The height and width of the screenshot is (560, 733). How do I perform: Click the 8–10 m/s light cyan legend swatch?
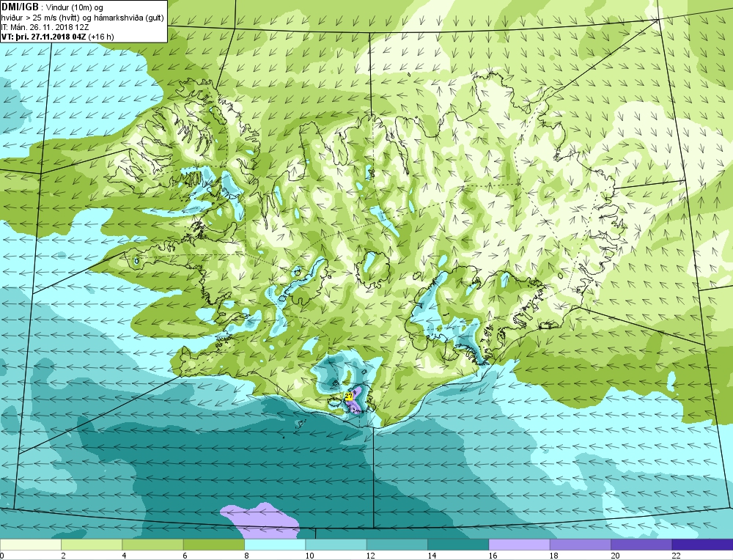click(275, 545)
